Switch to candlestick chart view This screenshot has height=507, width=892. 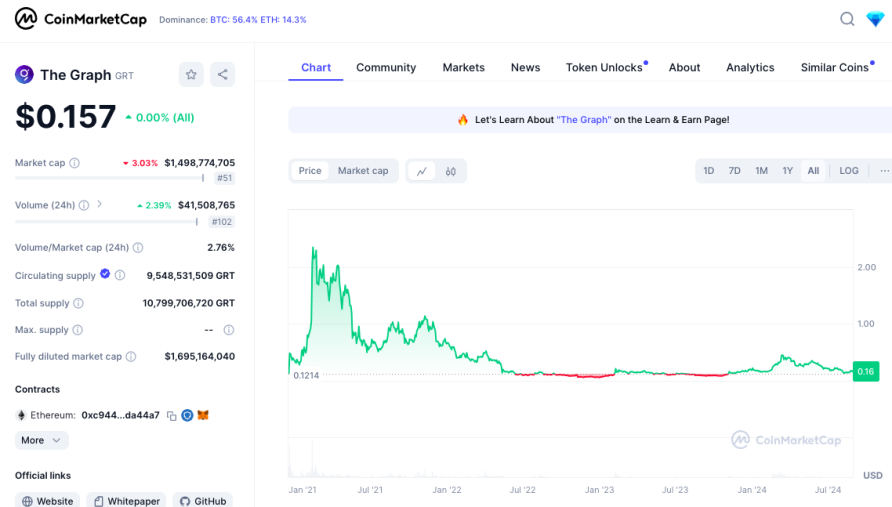[451, 171]
